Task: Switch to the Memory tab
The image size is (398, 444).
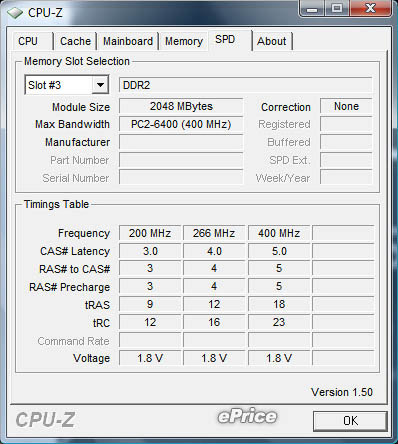Action: pos(184,41)
